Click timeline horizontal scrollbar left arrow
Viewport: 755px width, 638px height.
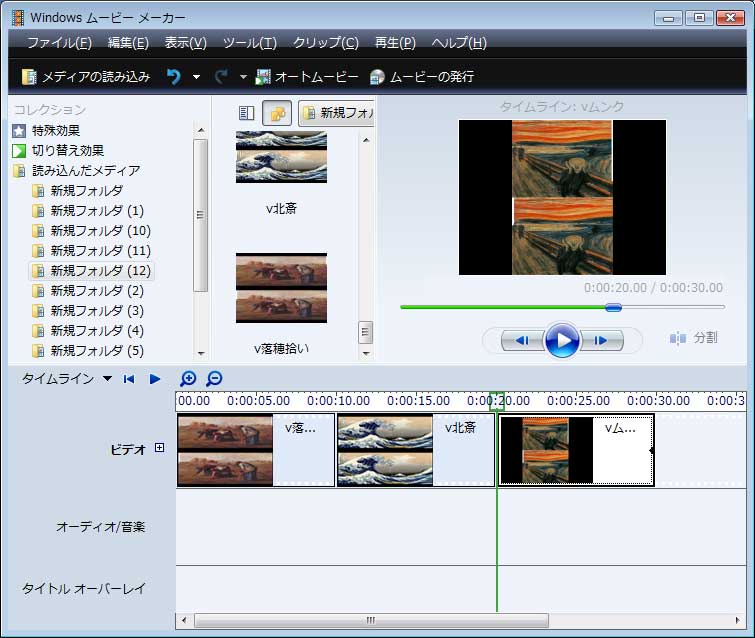(184, 620)
